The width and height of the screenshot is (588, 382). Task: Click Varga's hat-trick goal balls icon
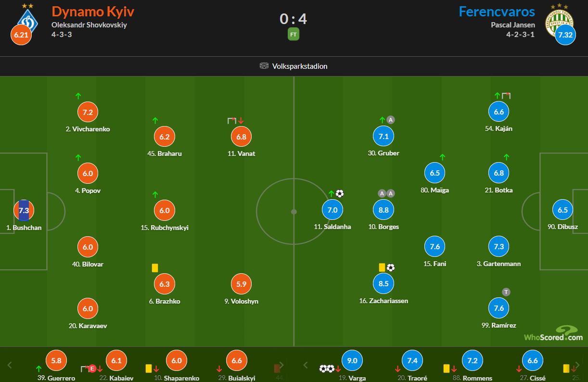point(327,369)
